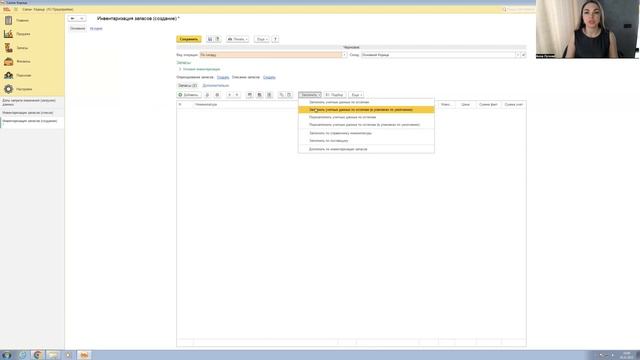
Task: Click the Добавить button
Action: click(189, 95)
